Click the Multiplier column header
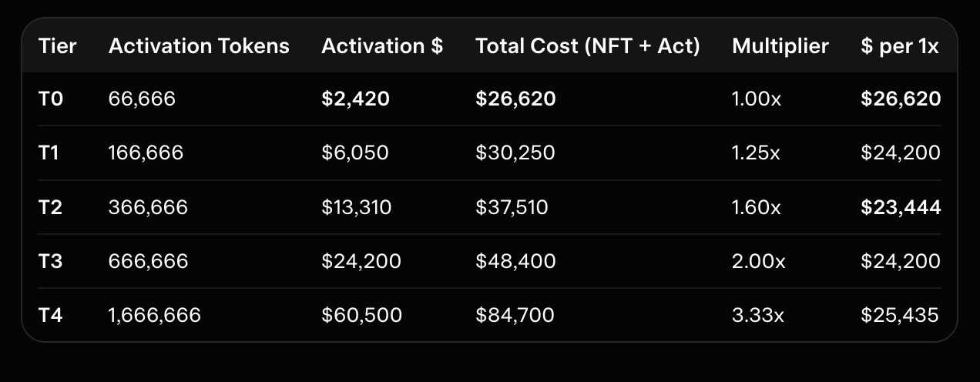 [780, 46]
